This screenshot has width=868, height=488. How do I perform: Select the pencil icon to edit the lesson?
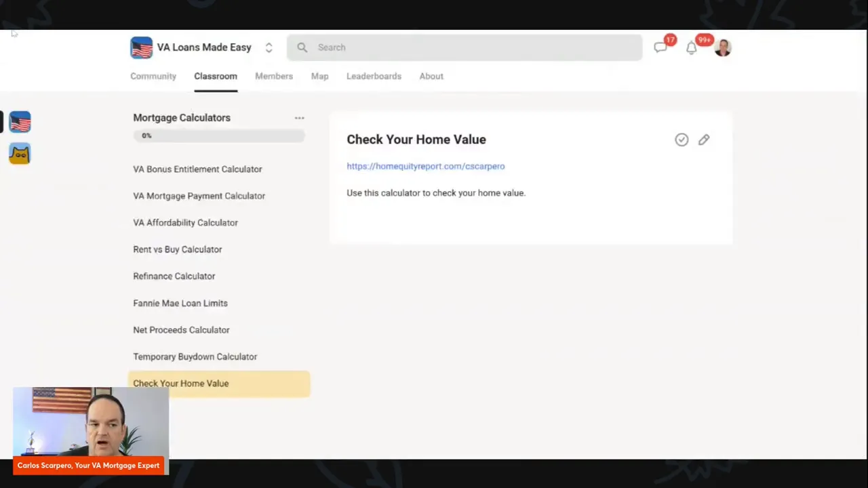tap(704, 140)
